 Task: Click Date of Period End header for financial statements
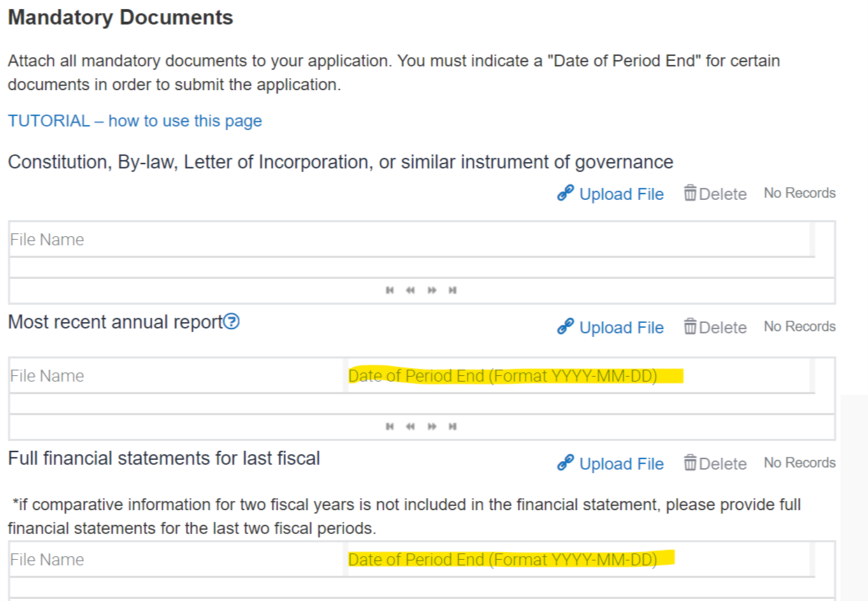502,560
